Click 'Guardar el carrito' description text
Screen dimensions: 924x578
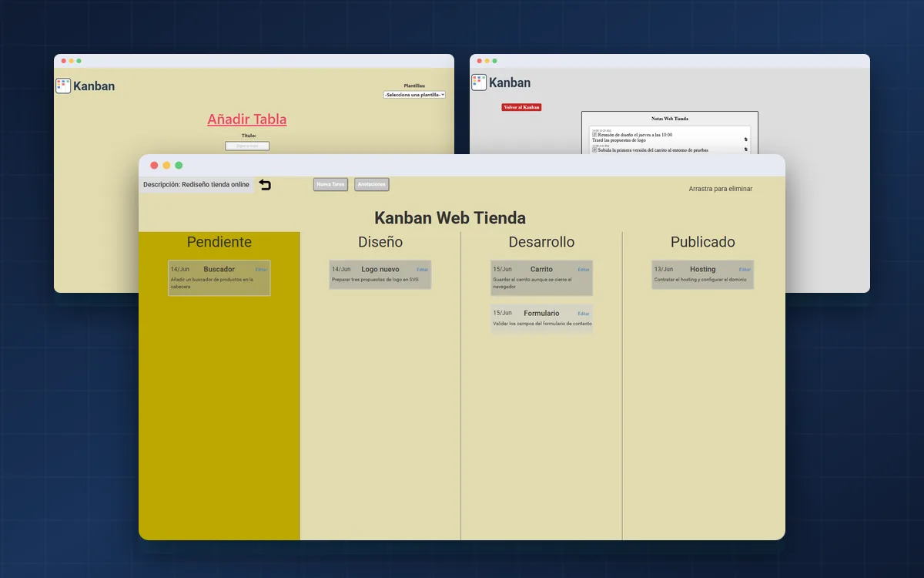click(x=532, y=283)
